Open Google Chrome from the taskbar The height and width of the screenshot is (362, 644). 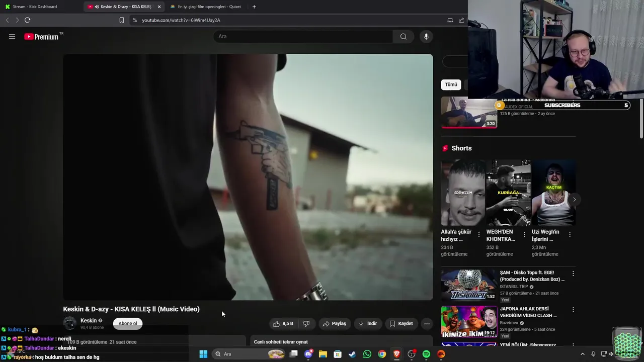[x=382, y=354]
